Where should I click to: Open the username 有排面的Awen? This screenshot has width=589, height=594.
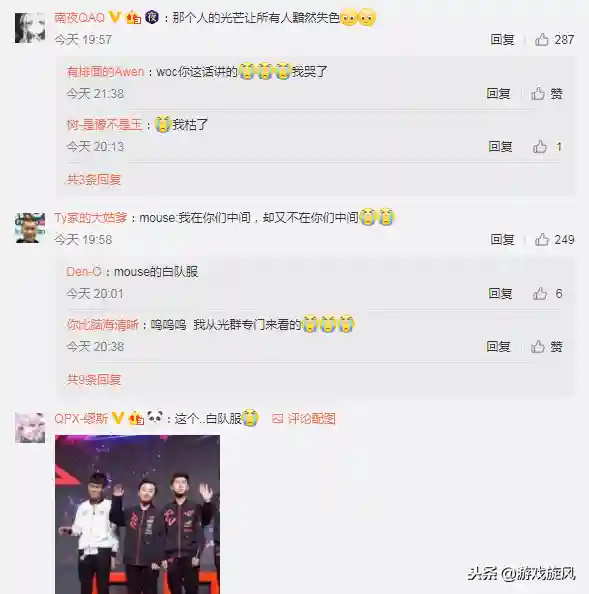click(106, 72)
